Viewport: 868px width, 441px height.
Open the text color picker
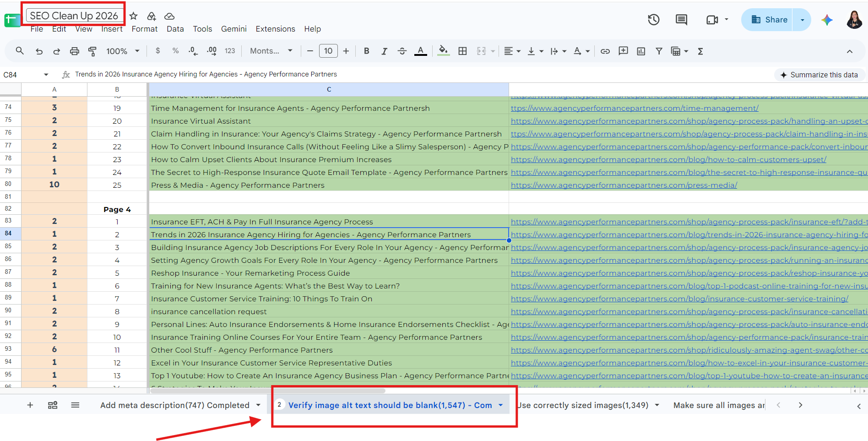(x=420, y=51)
